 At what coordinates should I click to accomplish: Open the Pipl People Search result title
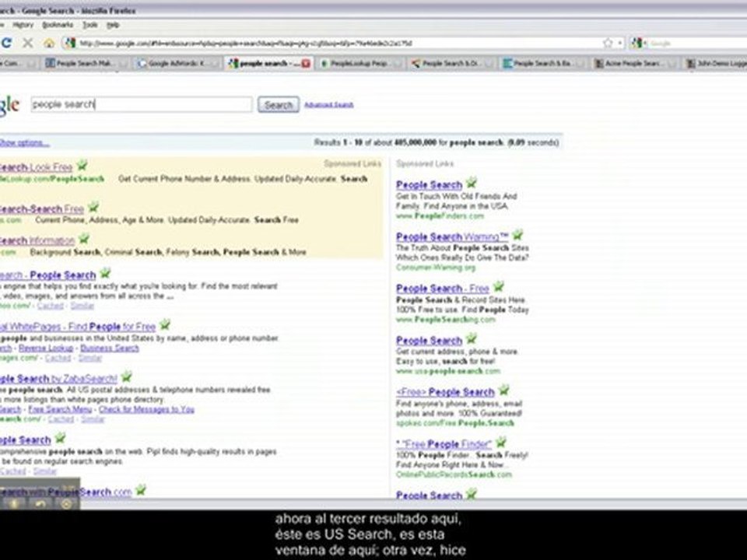(x=25, y=440)
